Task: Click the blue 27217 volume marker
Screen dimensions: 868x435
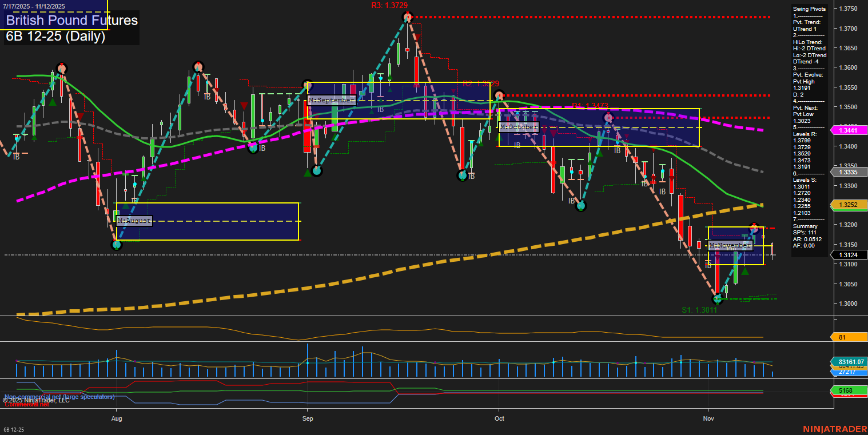Action: (x=850, y=372)
